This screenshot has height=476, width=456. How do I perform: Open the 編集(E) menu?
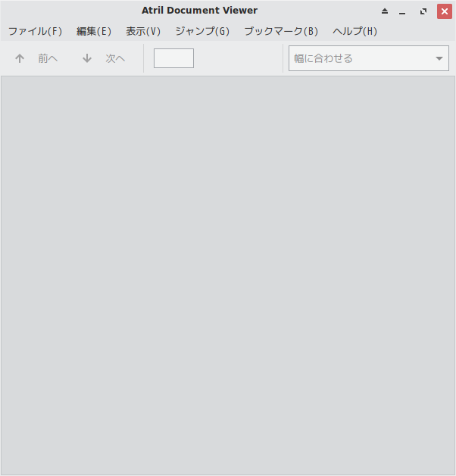94,31
